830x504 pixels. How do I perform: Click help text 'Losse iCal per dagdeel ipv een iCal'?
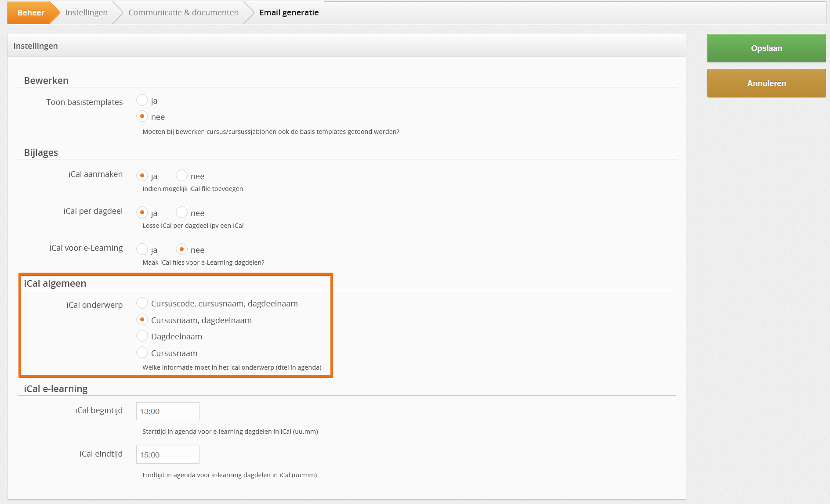pos(193,226)
